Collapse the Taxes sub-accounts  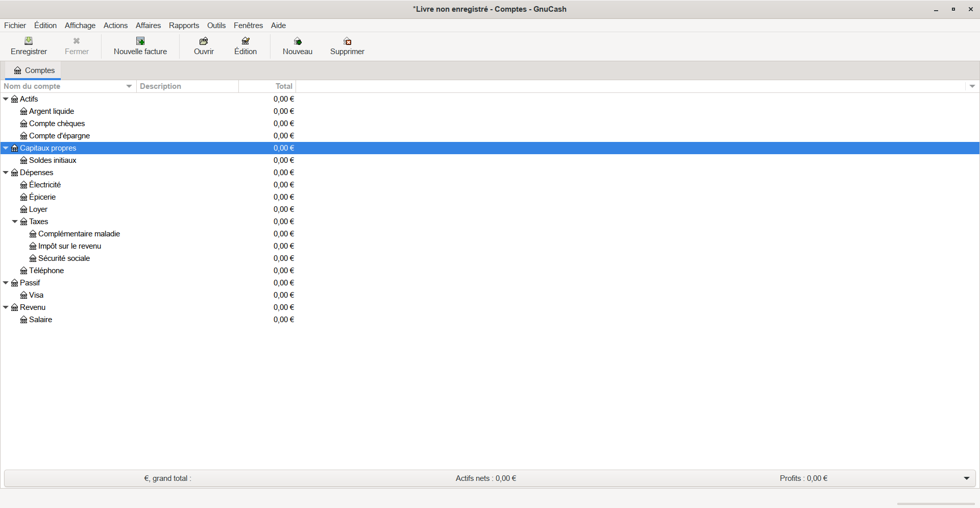15,222
